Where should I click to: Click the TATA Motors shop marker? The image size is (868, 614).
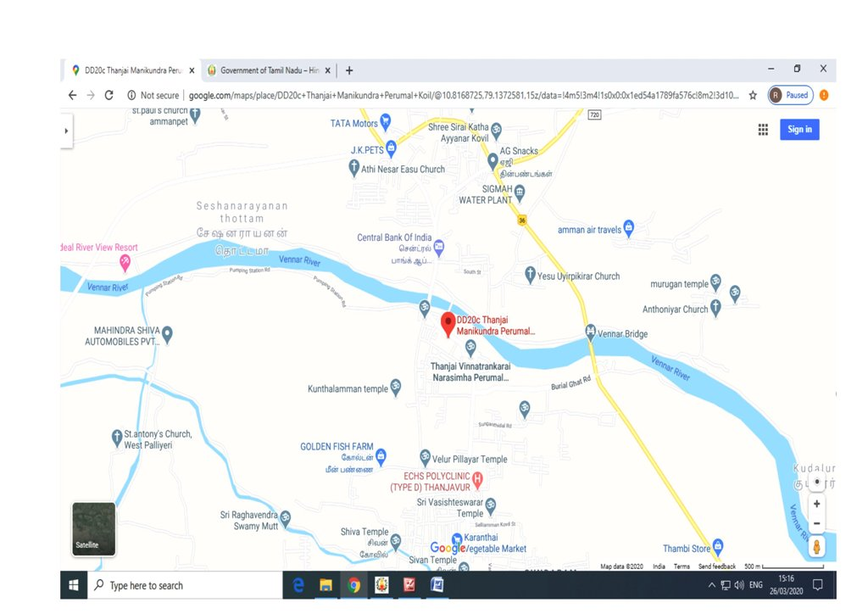(387, 123)
